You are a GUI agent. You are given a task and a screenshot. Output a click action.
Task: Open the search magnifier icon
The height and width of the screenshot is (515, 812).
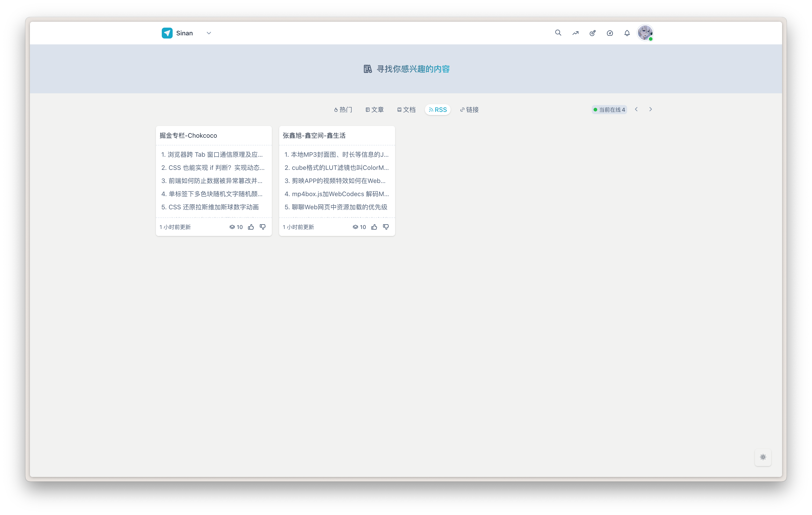coord(558,33)
